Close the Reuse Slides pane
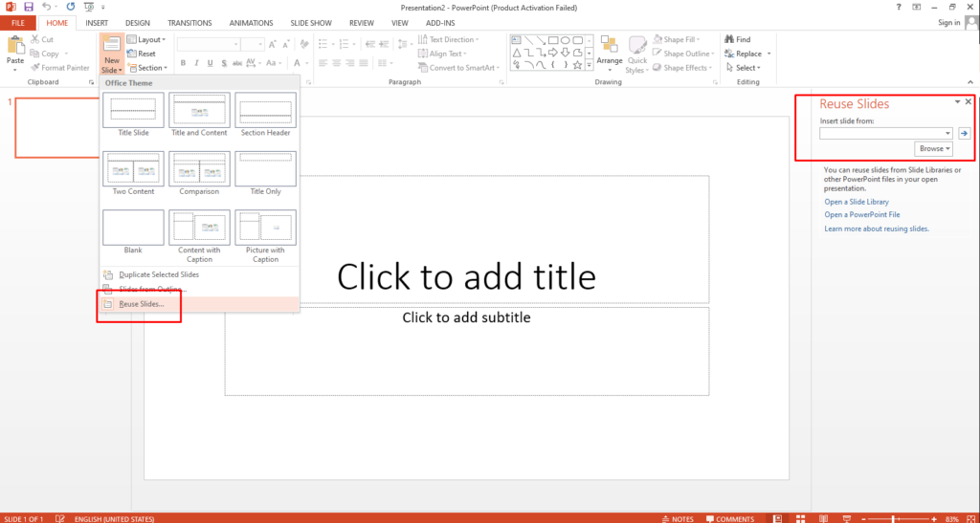This screenshot has height=523, width=980. coord(969,101)
